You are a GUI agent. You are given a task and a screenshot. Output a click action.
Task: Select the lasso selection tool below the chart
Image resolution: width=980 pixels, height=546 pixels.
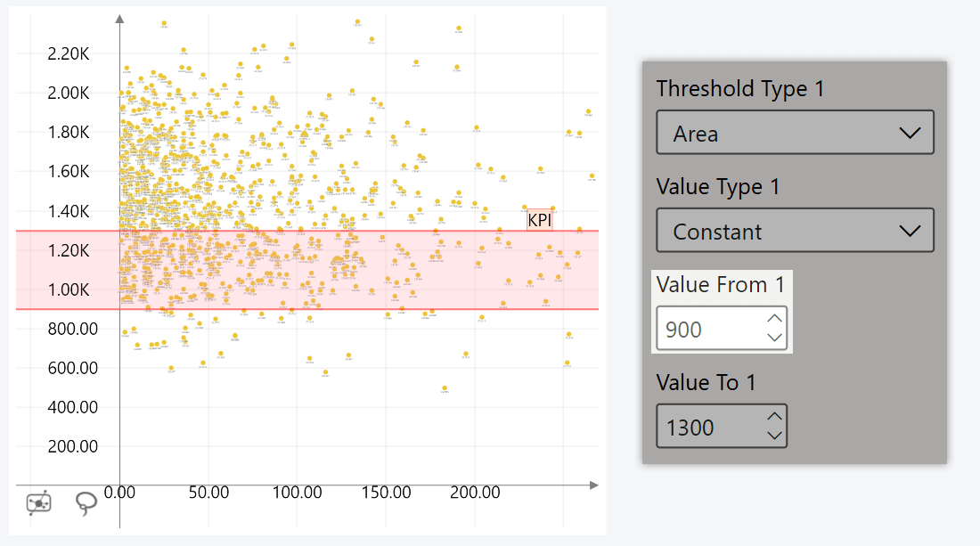(86, 503)
